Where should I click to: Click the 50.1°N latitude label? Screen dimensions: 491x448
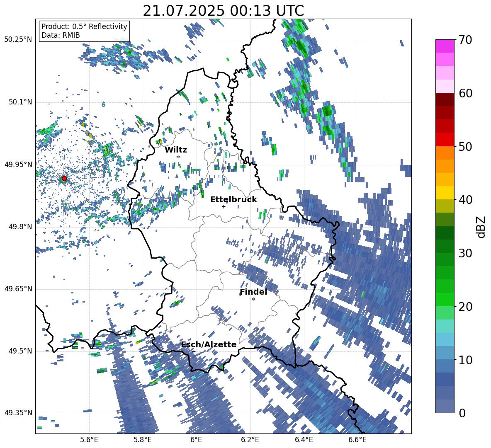coord(20,102)
